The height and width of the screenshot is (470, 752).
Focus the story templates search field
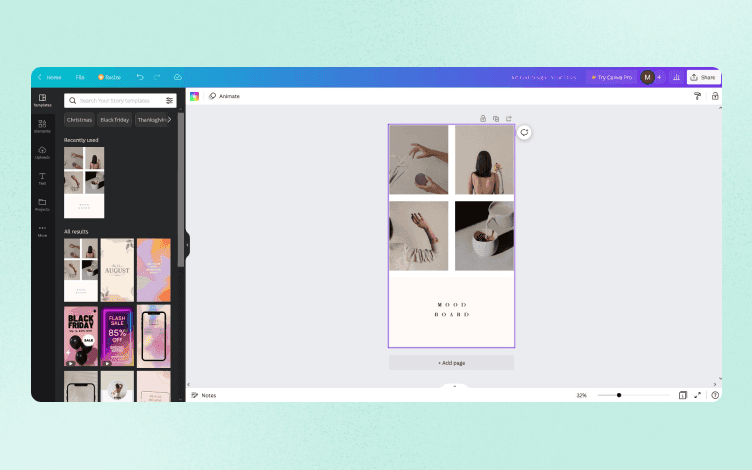click(120, 101)
